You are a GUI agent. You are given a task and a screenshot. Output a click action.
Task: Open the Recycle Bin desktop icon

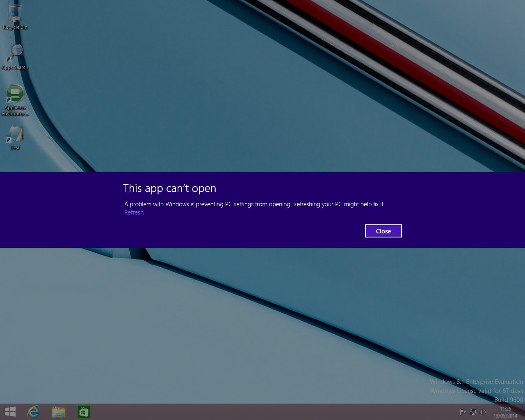coord(15,16)
